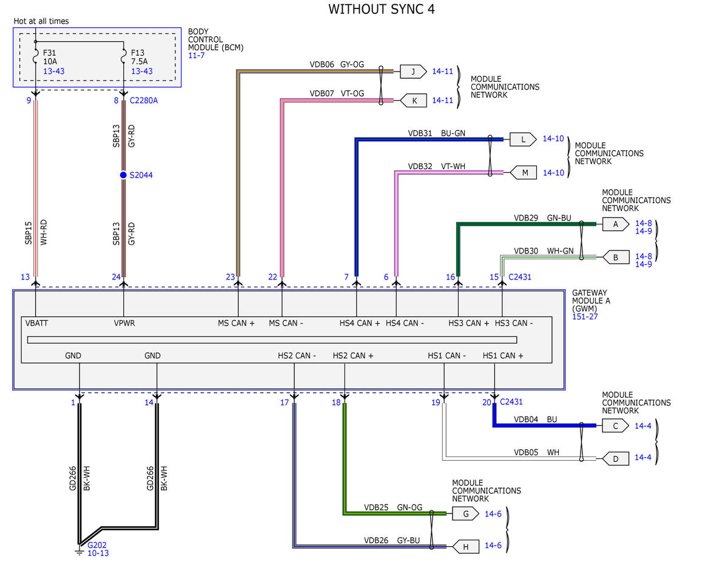Click the G202 ground link
728x562 pixels.
tap(98, 545)
